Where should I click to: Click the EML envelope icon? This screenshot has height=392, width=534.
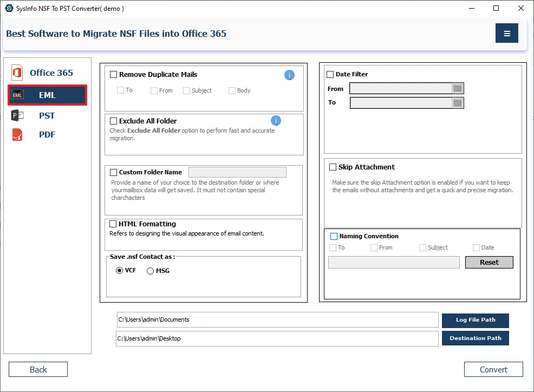(x=17, y=95)
